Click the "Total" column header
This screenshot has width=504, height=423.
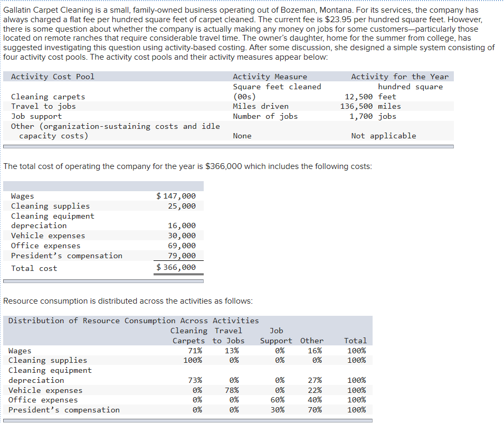click(x=355, y=341)
